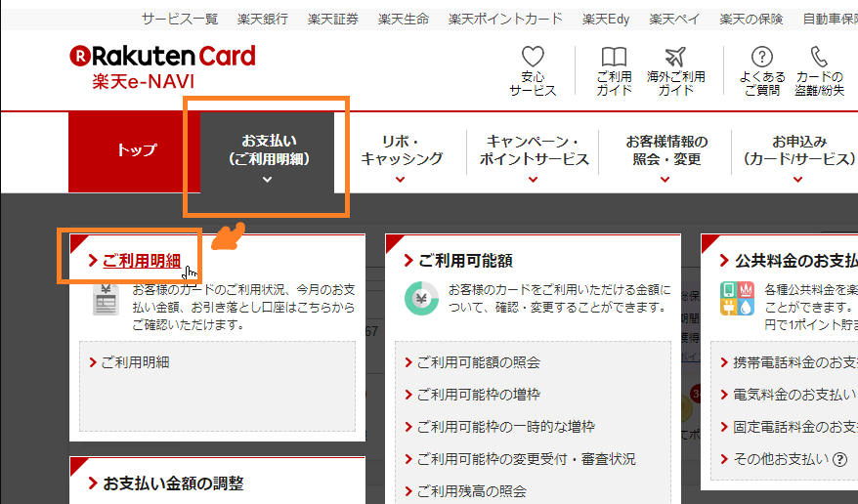
Task: Open the キャンペーン・ポイントサービス menu
Action: pos(534,150)
